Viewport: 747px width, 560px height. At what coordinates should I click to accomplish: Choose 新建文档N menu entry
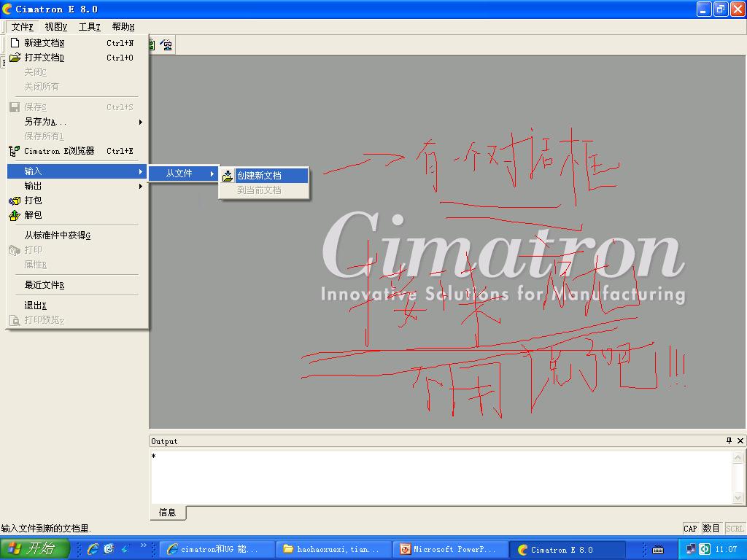pyautogui.click(x=76, y=43)
